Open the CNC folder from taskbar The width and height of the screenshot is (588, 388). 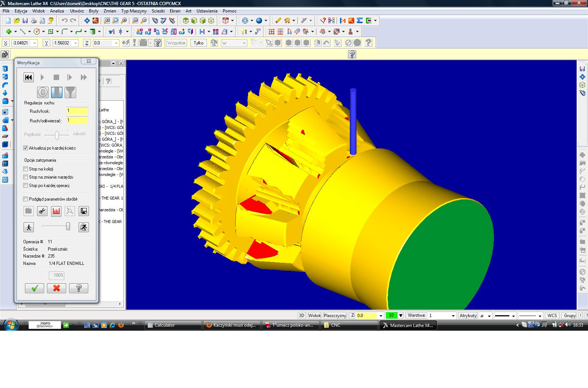point(349,325)
